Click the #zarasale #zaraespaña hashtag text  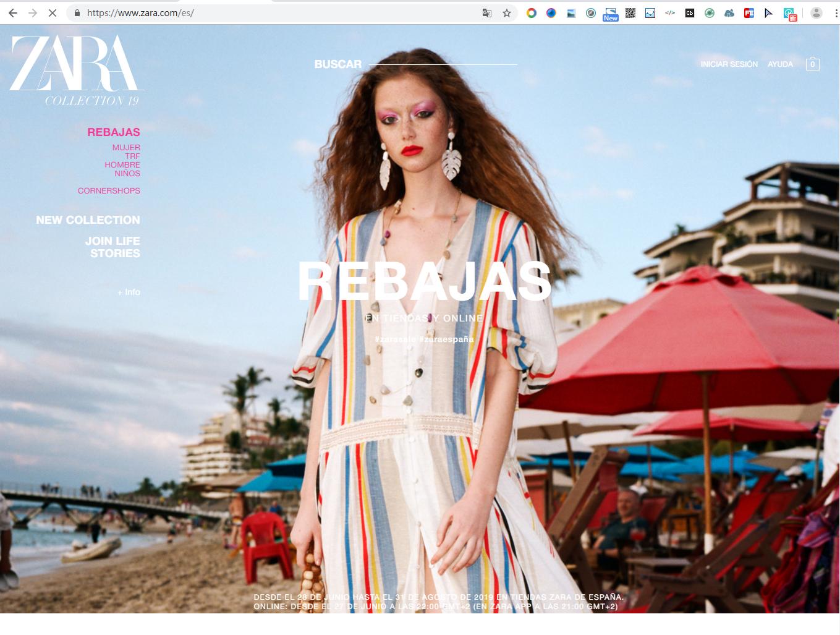pos(424,339)
